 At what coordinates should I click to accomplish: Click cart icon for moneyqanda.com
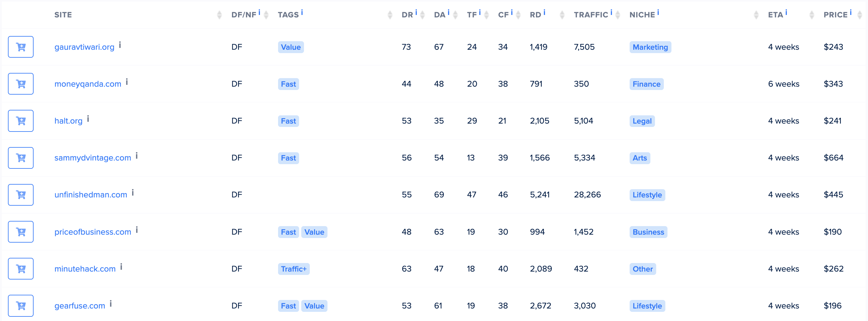(20, 84)
